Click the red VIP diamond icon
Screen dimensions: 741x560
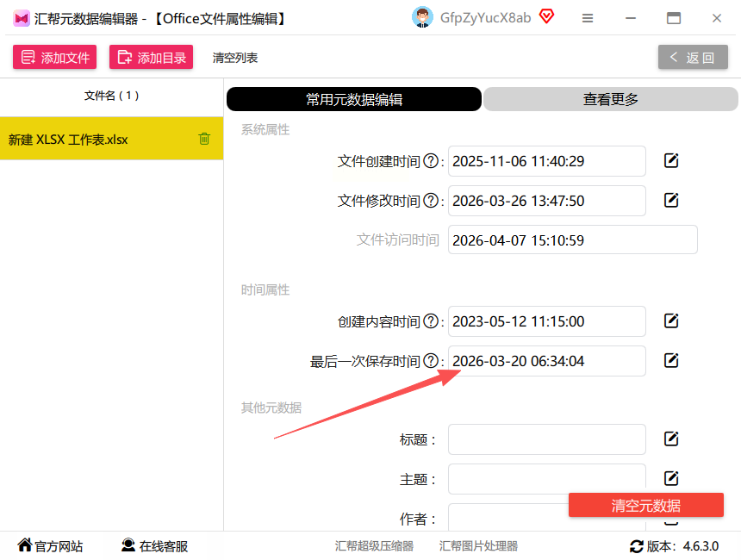[x=547, y=16]
